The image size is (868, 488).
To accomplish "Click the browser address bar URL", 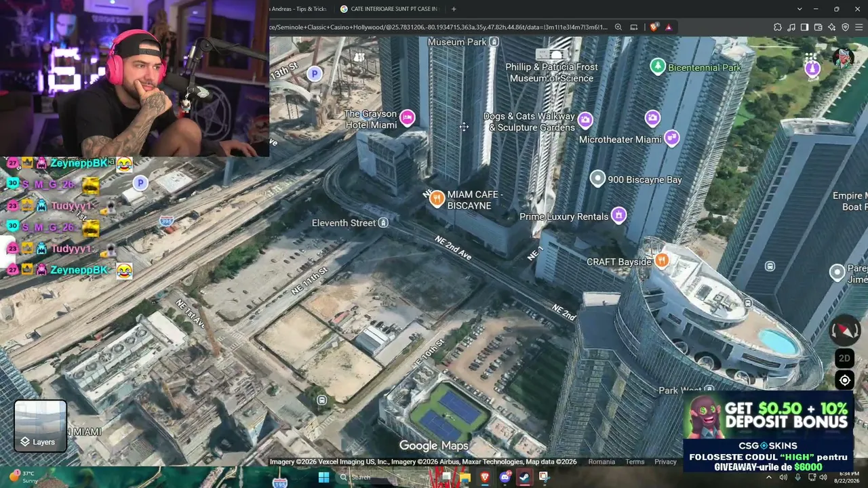I will [x=439, y=27].
